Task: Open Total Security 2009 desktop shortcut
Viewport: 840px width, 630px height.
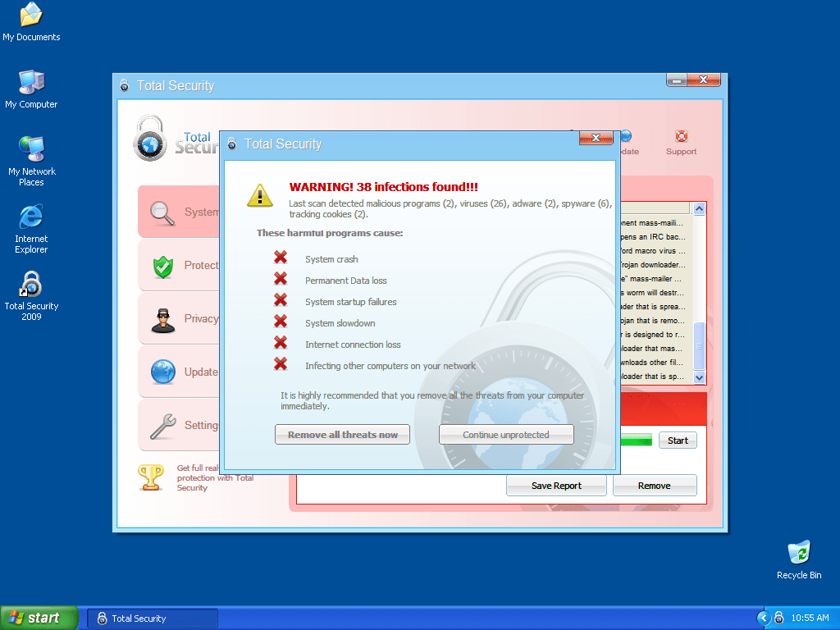Action: [x=31, y=285]
